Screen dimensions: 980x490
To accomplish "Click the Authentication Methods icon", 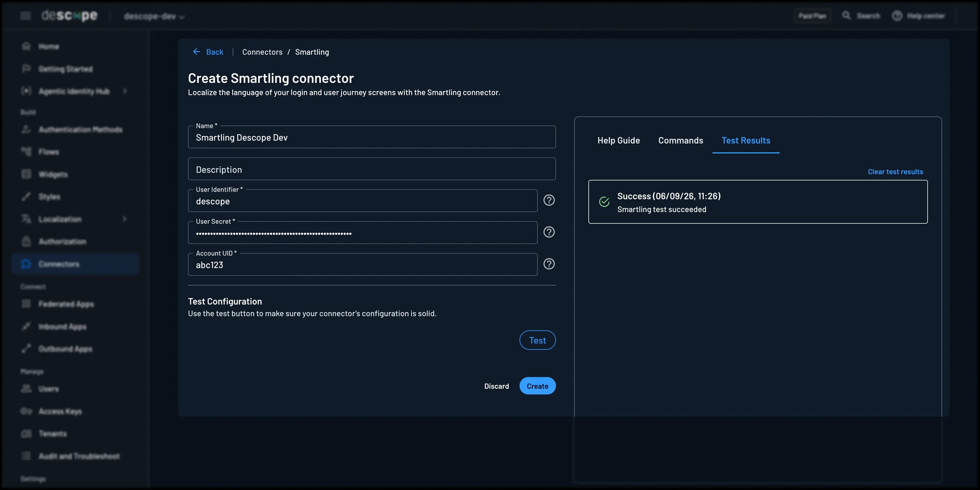I will click(26, 129).
